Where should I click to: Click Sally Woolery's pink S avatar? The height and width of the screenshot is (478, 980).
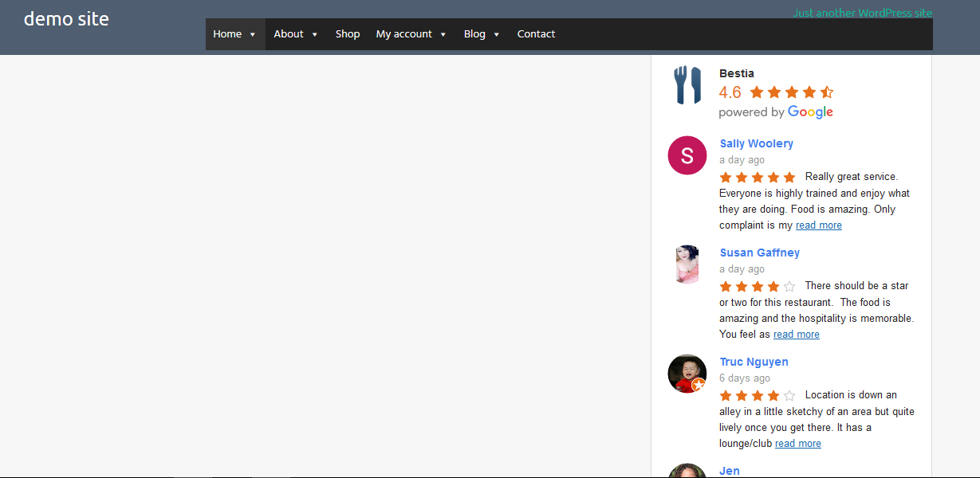(687, 155)
